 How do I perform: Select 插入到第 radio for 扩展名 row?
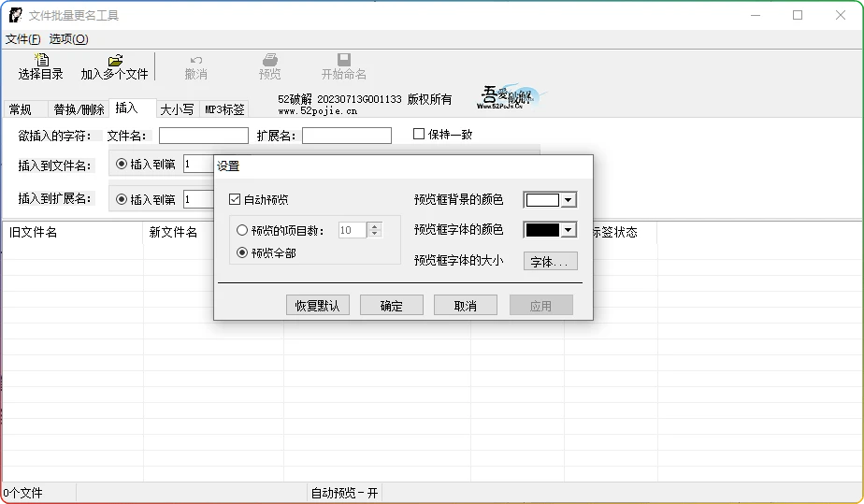coord(122,199)
